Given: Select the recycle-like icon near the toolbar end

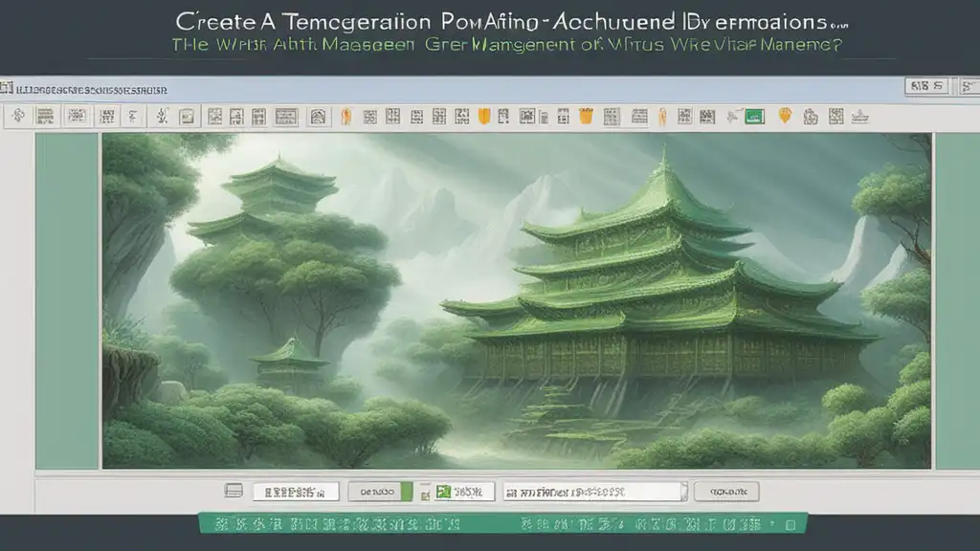Looking at the screenshot, I should (811, 117).
